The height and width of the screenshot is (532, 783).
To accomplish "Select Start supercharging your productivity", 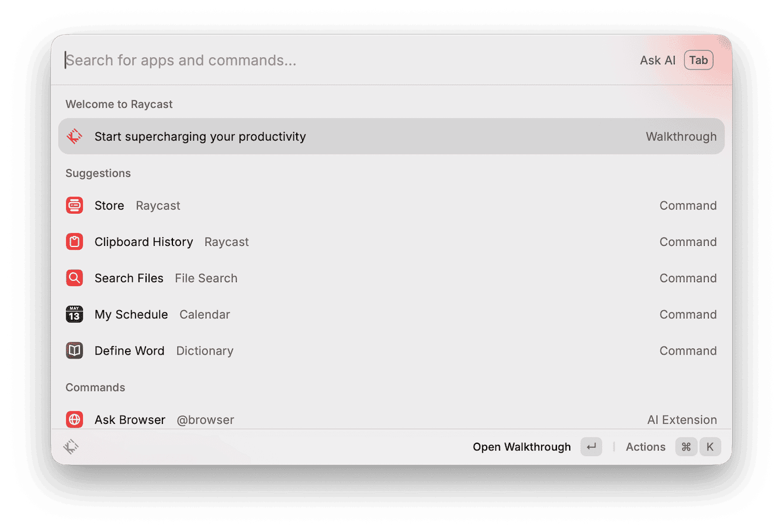I will coord(391,136).
